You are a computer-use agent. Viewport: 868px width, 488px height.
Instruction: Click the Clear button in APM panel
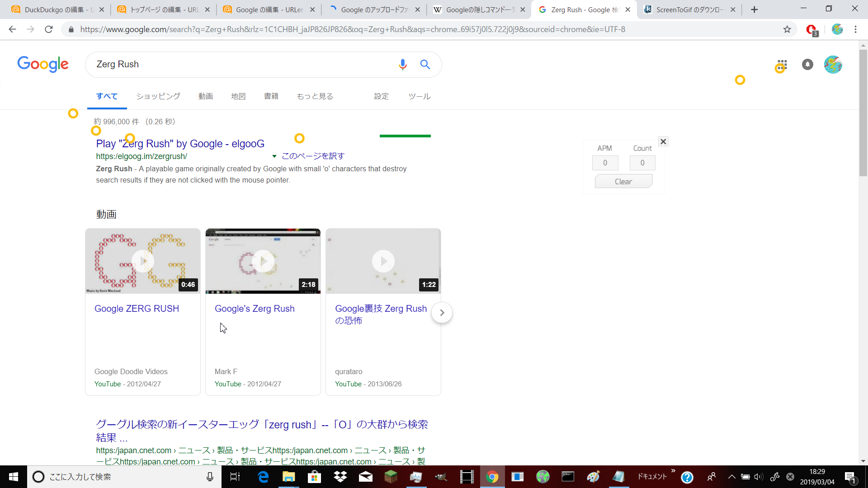click(x=623, y=181)
